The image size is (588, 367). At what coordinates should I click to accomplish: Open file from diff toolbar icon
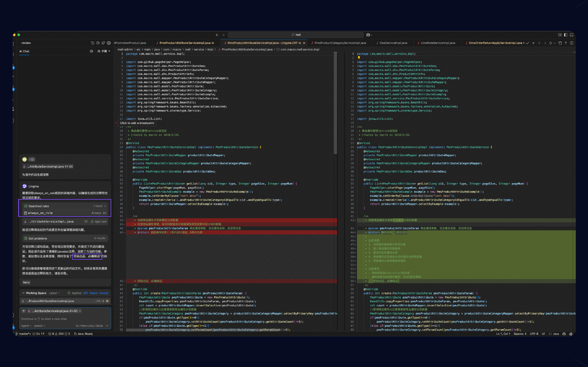point(560,43)
